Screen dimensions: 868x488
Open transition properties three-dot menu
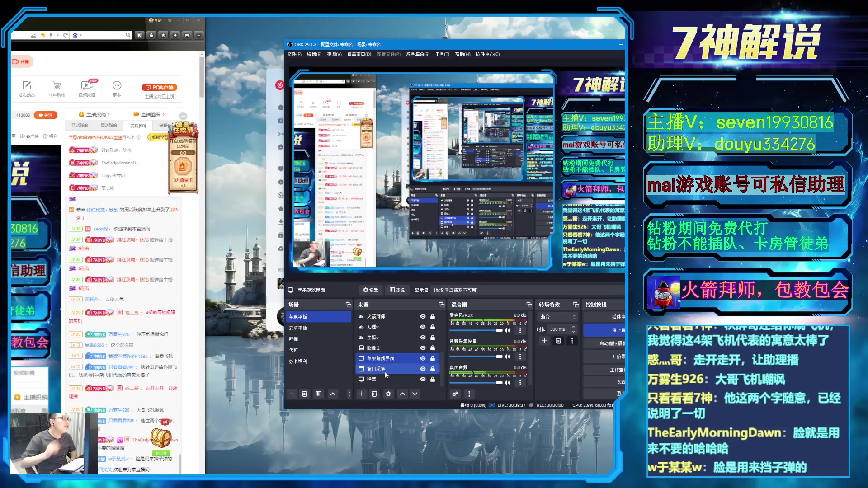[572, 341]
